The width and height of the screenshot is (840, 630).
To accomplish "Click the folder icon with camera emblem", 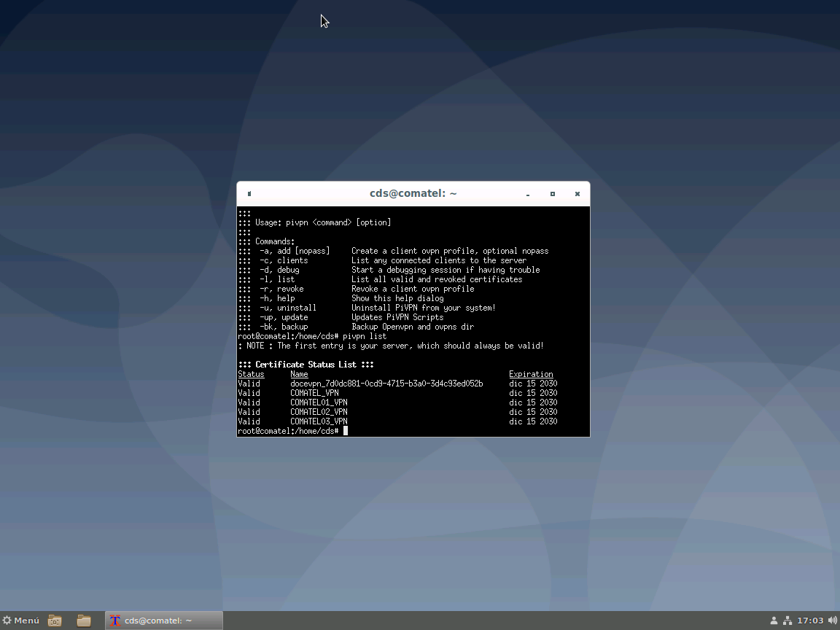I will [x=55, y=621].
